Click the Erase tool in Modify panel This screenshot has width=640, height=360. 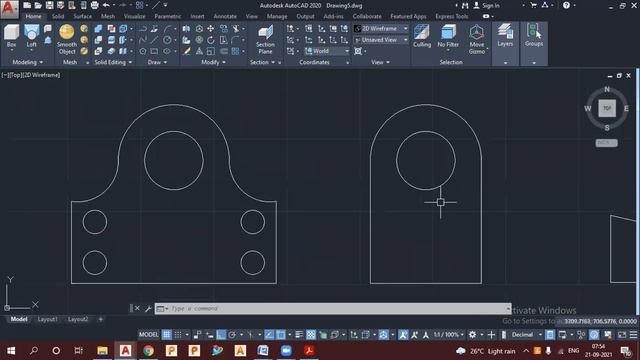(187, 51)
